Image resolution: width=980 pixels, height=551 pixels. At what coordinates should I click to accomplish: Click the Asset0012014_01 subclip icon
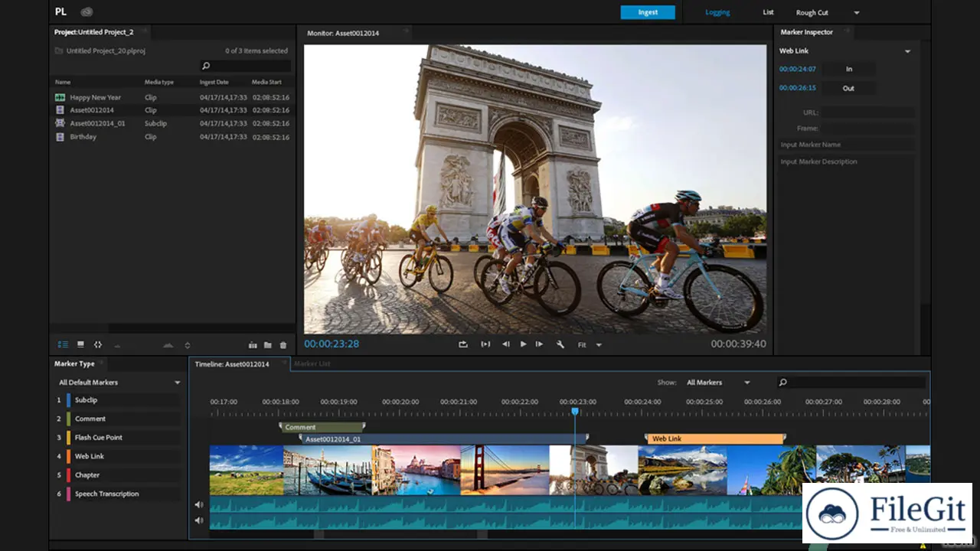coord(60,123)
